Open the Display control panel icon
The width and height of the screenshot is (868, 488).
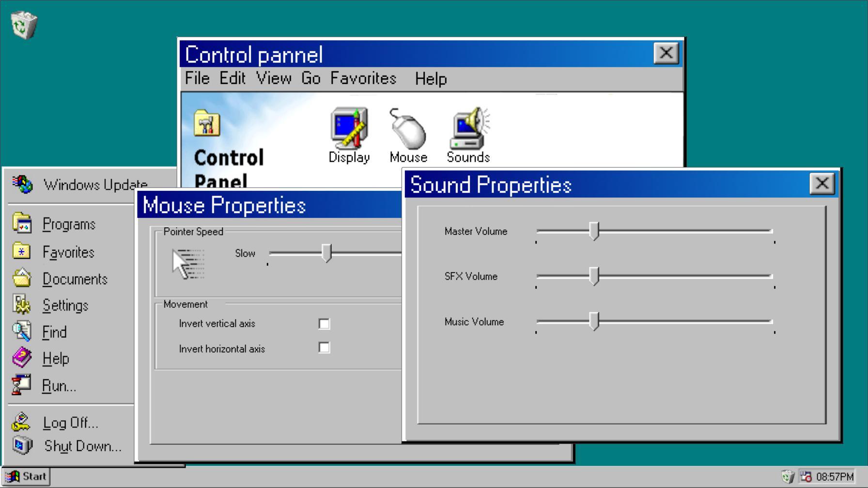(349, 129)
